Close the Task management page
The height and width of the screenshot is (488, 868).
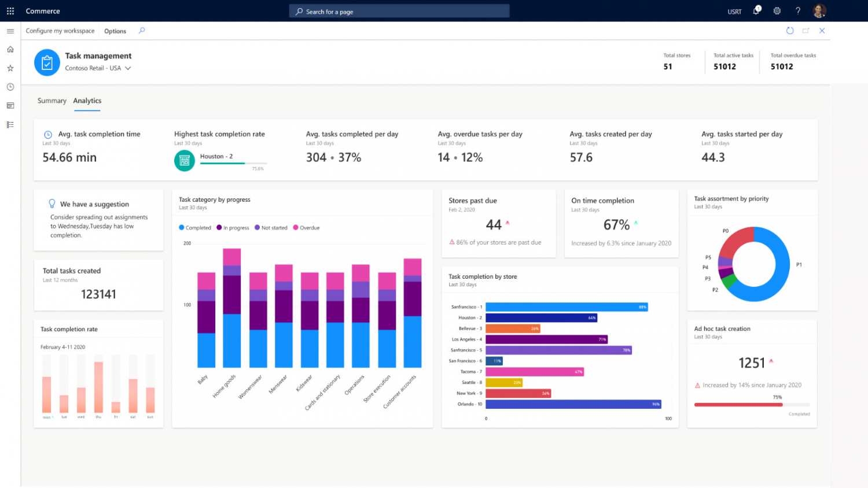coord(822,31)
